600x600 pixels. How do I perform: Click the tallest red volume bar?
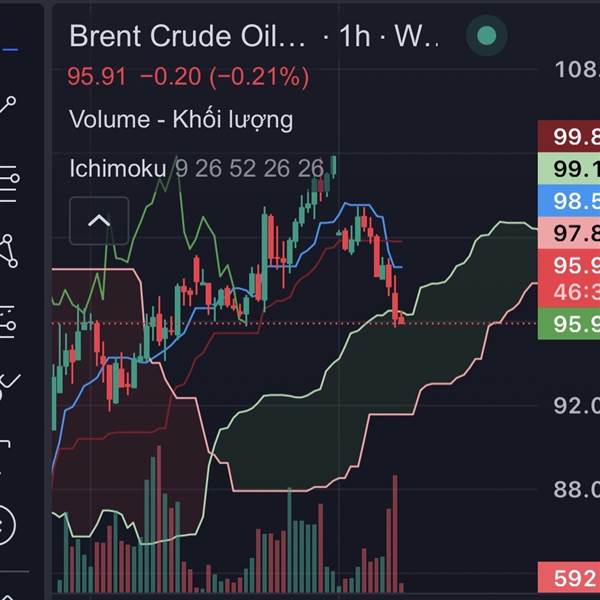click(396, 532)
